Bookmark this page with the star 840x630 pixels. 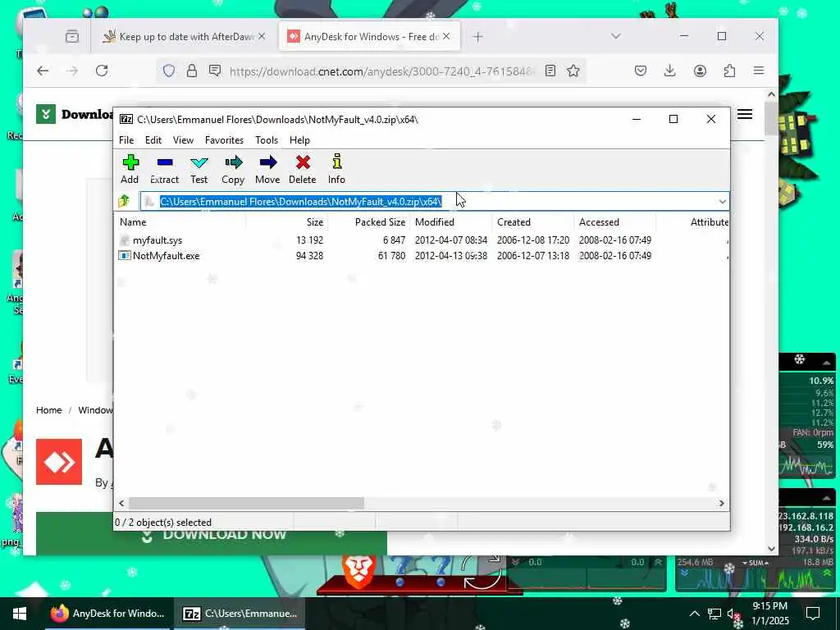pos(573,71)
